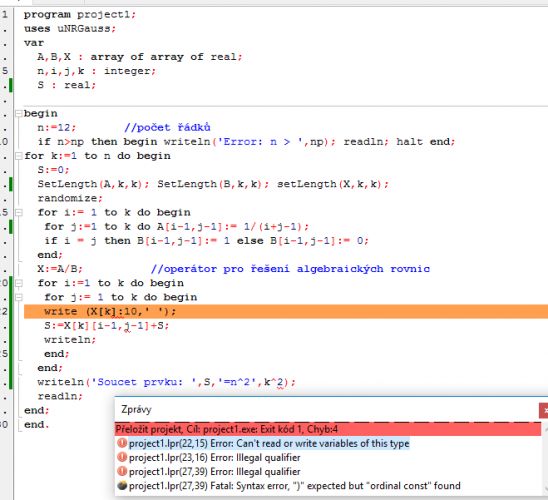Click the error icon for line 22,15 message
The image size is (548, 500).
(x=122, y=443)
